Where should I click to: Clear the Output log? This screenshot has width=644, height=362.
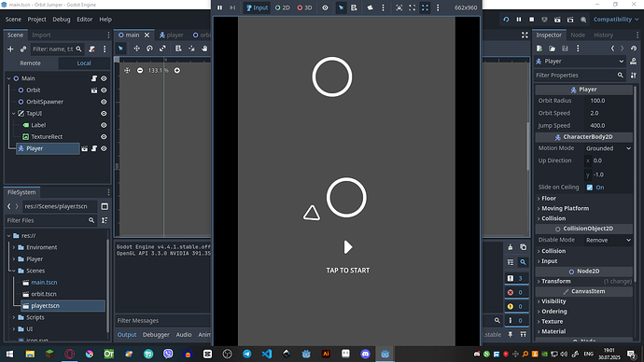[x=511, y=247]
